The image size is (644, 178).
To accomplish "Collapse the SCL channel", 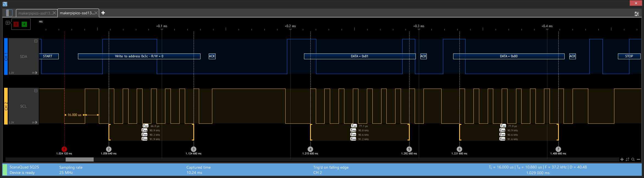I will [x=36, y=91].
